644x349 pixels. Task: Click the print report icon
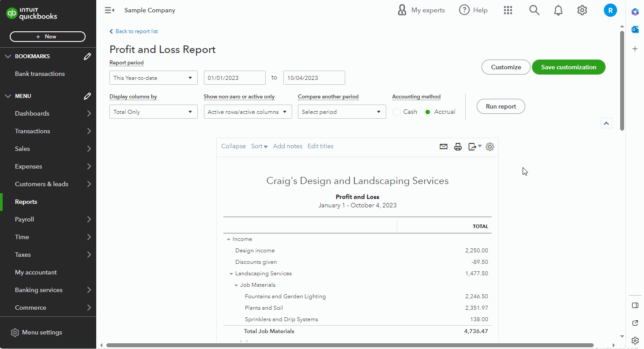458,146
